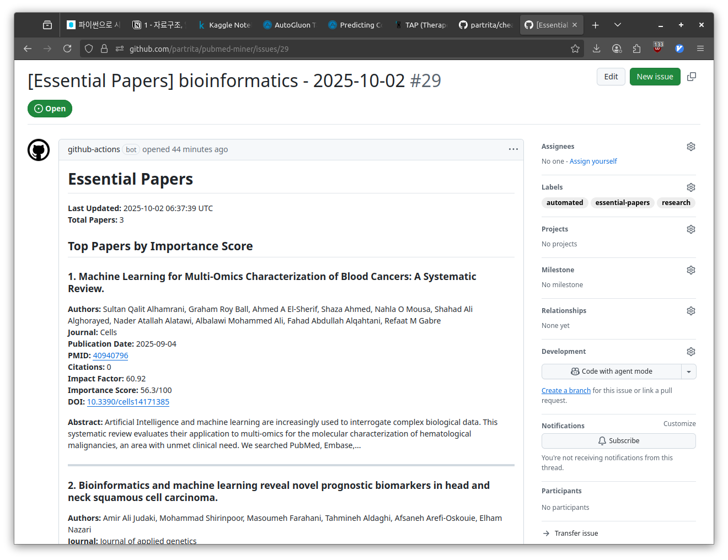This screenshot has height=560, width=728.
Task: Open the browser extensions puzzle icon
Action: pyautogui.click(x=637, y=49)
